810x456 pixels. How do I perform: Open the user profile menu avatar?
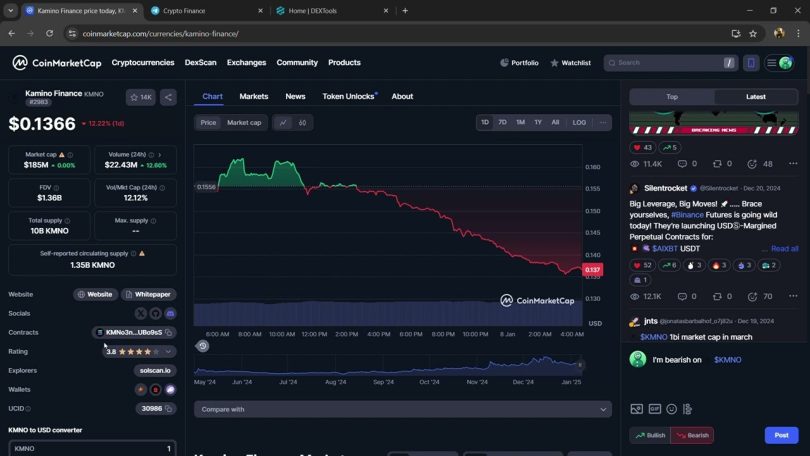785,63
